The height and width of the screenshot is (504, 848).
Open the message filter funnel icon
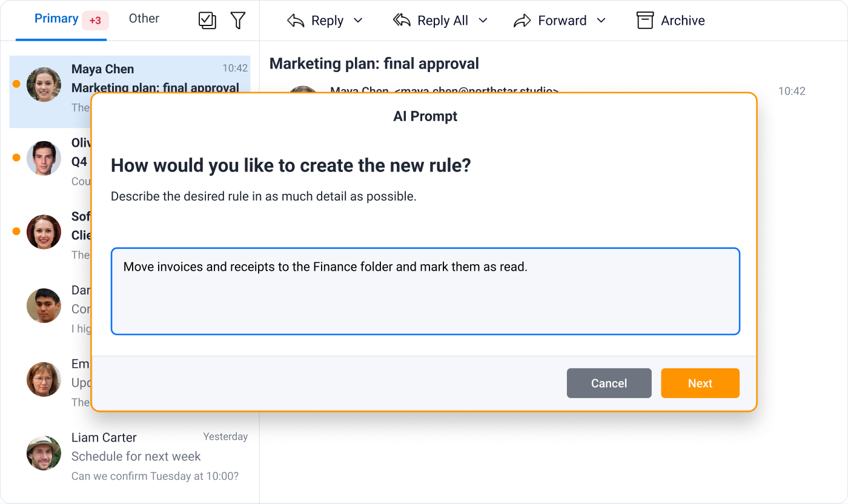click(x=238, y=21)
